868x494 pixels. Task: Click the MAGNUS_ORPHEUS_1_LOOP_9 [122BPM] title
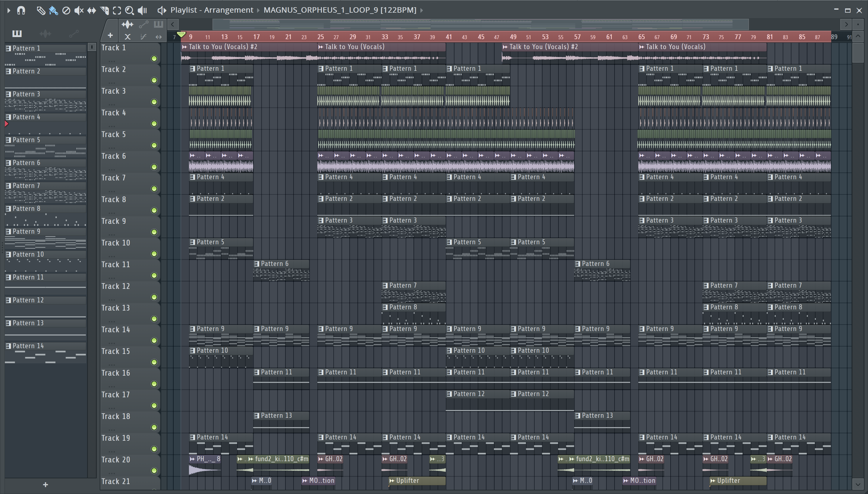[340, 10]
